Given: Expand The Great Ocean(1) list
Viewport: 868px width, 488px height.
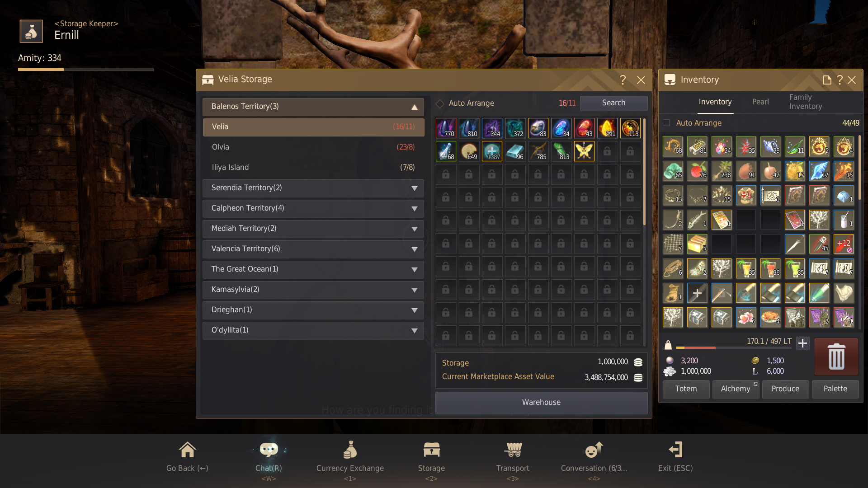Looking at the screenshot, I should tap(313, 270).
